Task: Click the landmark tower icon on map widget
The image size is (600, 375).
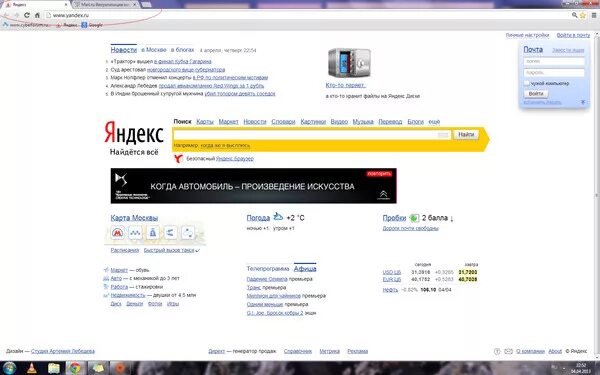Action: click(x=153, y=232)
